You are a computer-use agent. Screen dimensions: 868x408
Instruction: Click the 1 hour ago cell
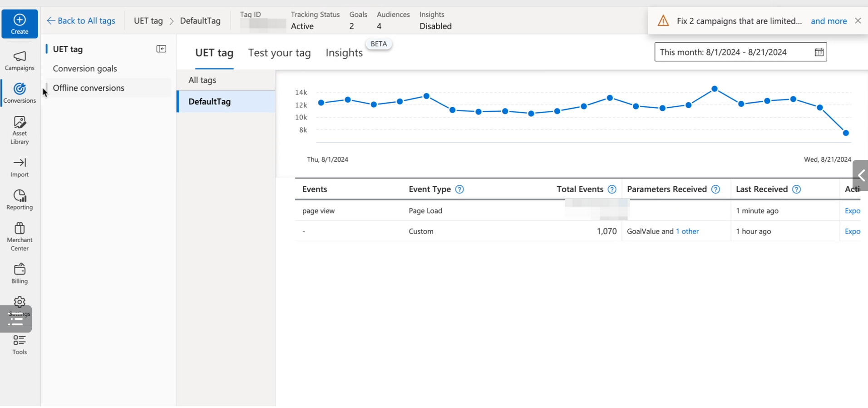pyautogui.click(x=754, y=231)
